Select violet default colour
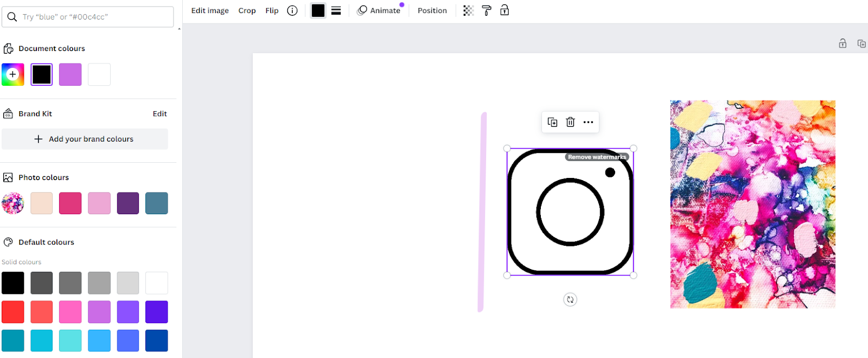 pos(128,312)
